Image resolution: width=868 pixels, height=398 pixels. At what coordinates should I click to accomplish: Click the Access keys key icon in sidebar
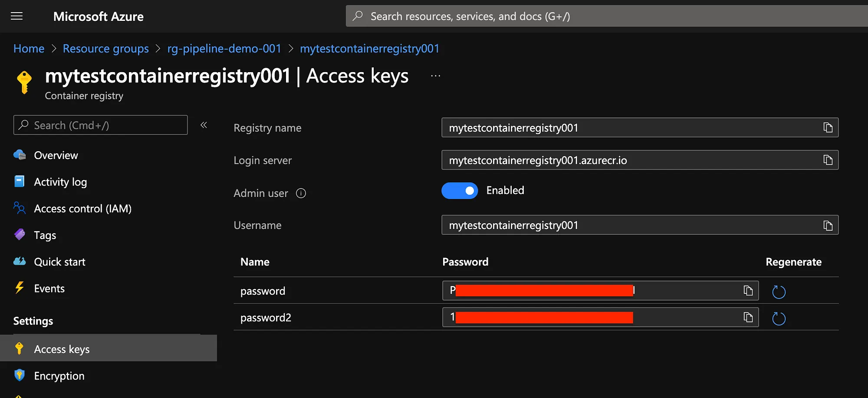point(19,348)
